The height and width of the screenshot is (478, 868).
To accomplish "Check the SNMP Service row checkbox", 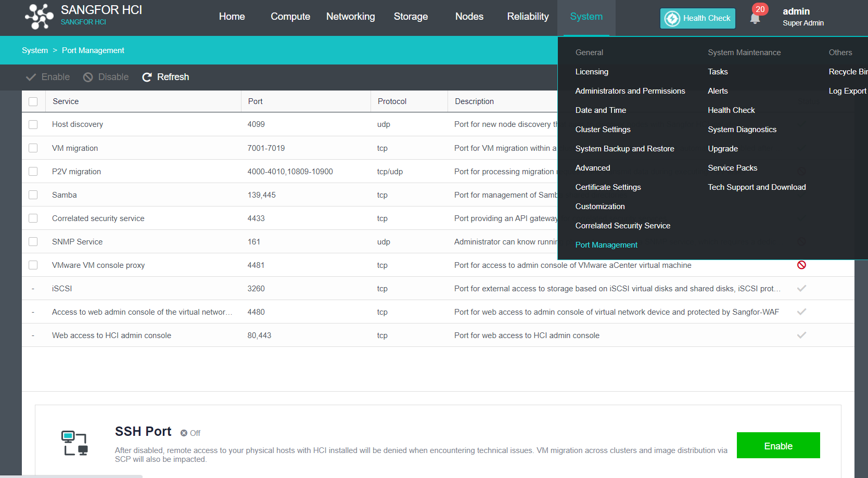I will (33, 242).
